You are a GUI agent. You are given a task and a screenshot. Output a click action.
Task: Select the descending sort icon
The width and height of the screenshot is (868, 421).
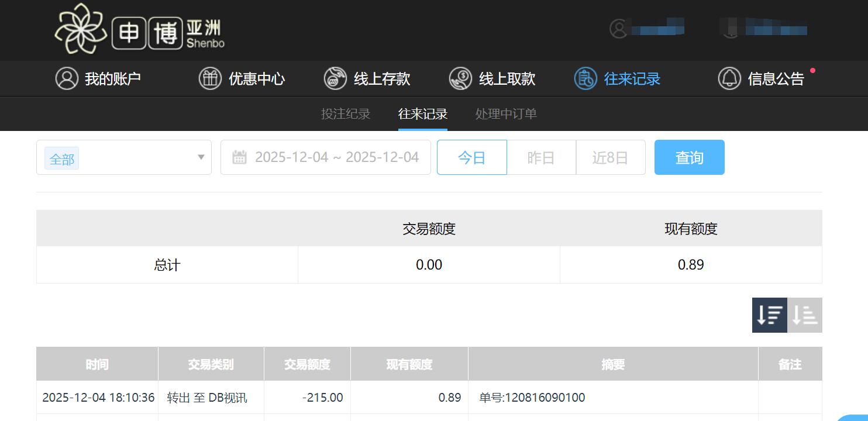coord(769,315)
